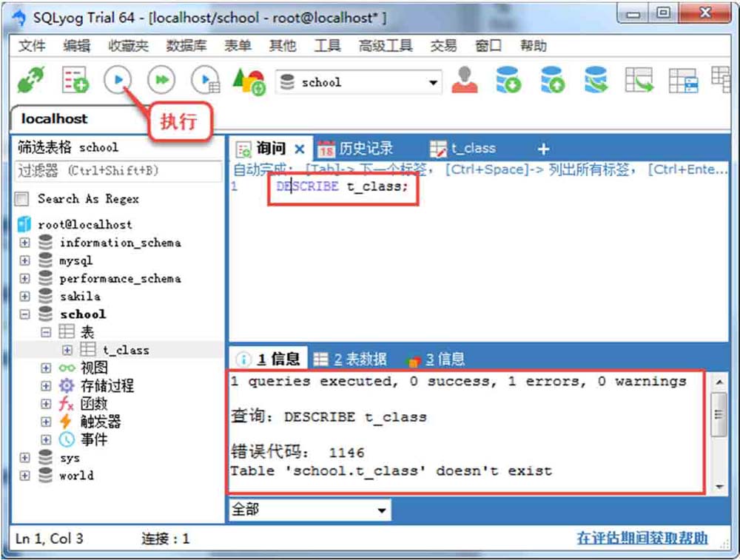Open new query editor toolbar icon
The width and height of the screenshot is (740, 560).
(x=75, y=80)
